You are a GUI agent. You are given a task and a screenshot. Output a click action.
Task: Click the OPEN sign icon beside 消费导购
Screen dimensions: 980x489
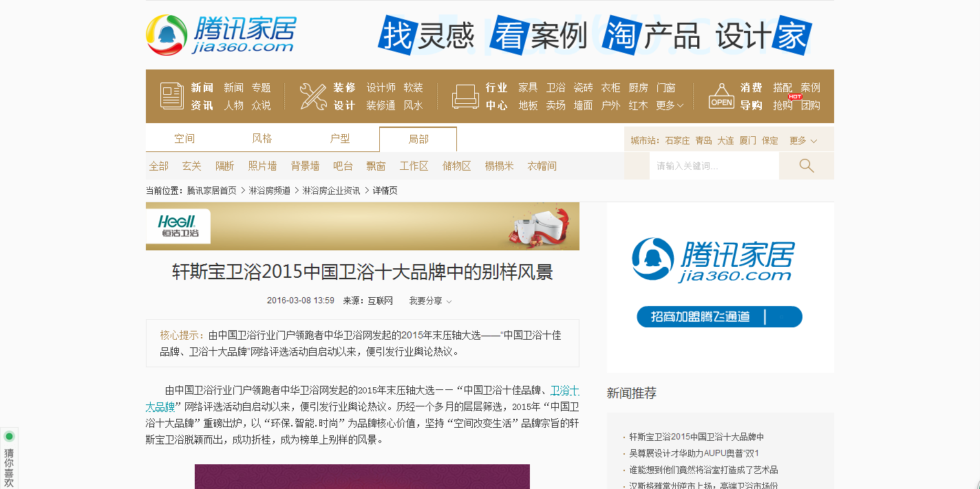coord(721,96)
